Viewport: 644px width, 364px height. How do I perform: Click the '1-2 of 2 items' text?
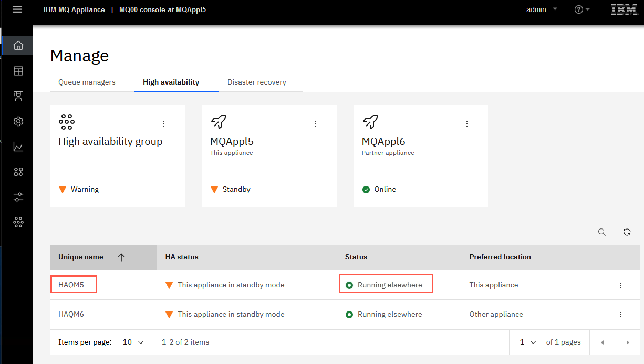tap(185, 342)
